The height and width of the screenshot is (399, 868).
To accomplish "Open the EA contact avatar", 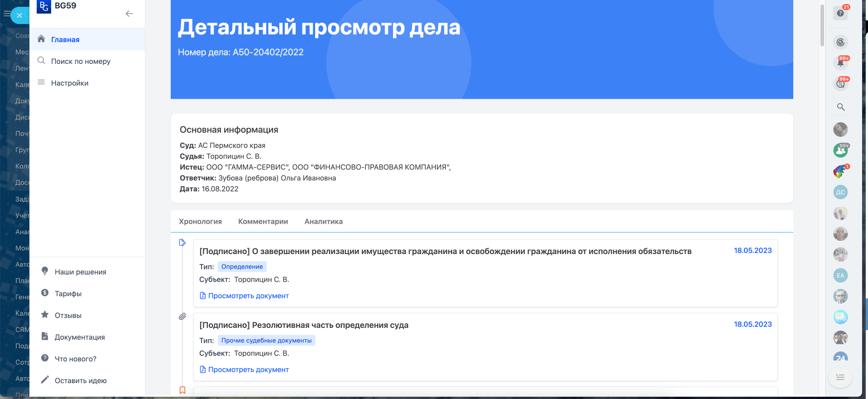I will (840, 275).
